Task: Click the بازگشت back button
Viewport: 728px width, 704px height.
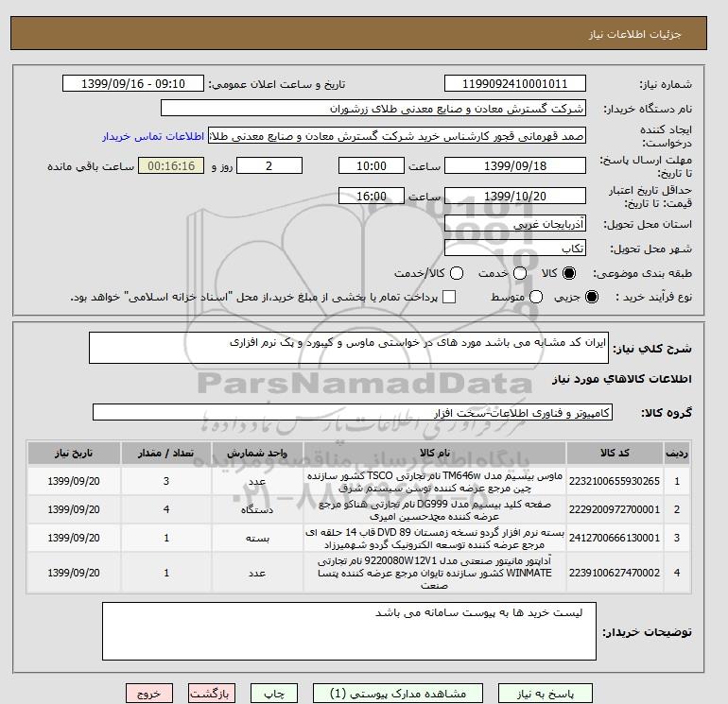Action: pyautogui.click(x=212, y=694)
